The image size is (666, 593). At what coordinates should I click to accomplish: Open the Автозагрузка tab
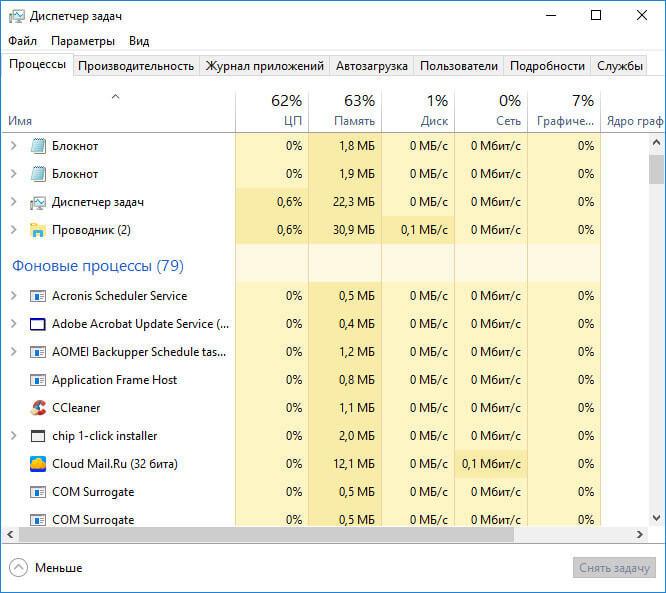(x=372, y=66)
